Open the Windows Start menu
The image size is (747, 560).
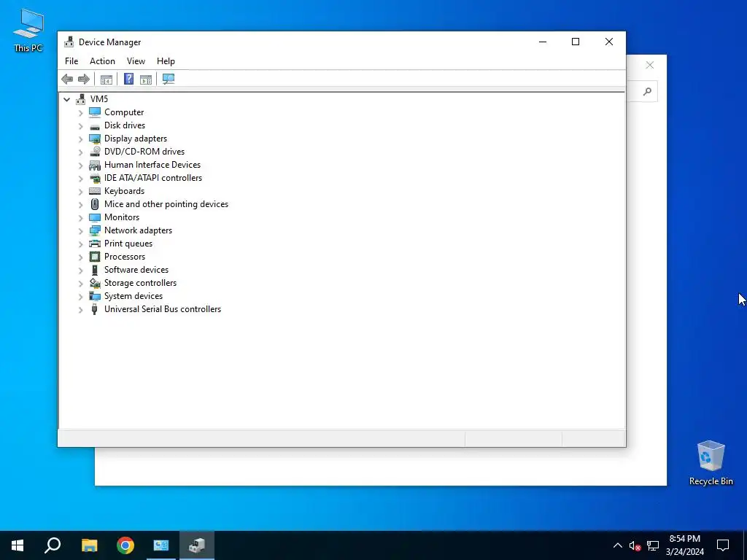tap(18, 545)
